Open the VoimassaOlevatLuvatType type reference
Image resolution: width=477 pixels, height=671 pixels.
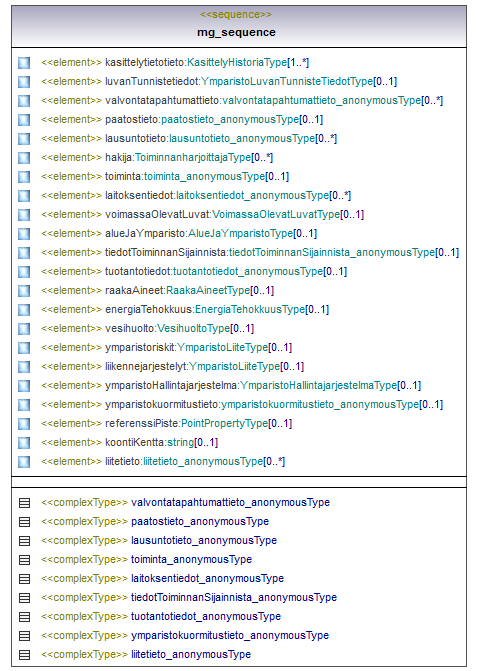276,214
